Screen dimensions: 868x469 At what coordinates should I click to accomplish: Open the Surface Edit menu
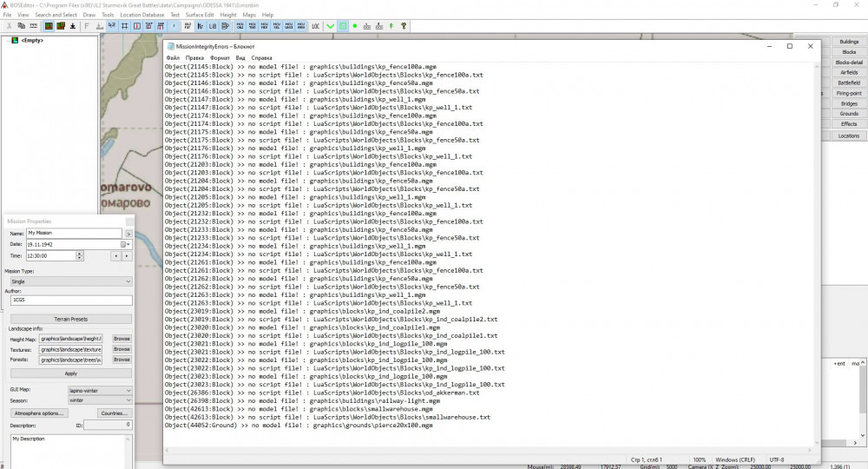[200, 15]
